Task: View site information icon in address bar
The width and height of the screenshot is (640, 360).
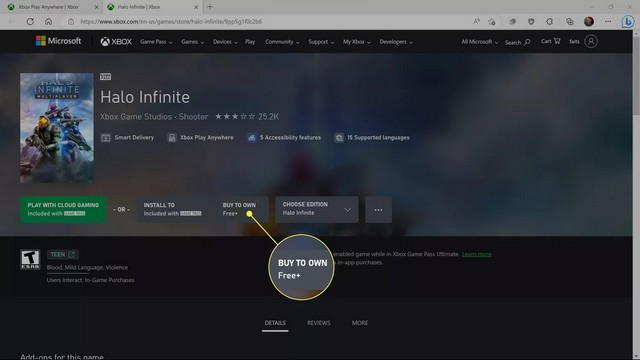Action: pyautogui.click(x=71, y=22)
